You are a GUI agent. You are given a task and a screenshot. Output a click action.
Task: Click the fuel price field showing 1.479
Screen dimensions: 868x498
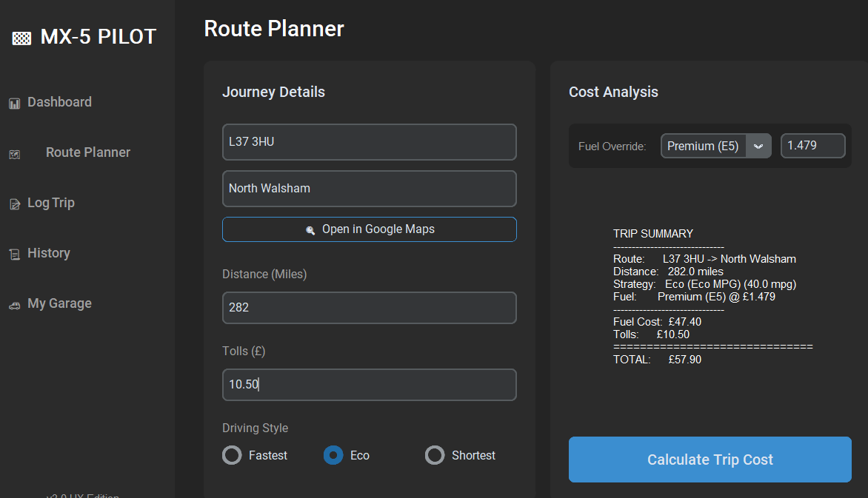tap(812, 146)
